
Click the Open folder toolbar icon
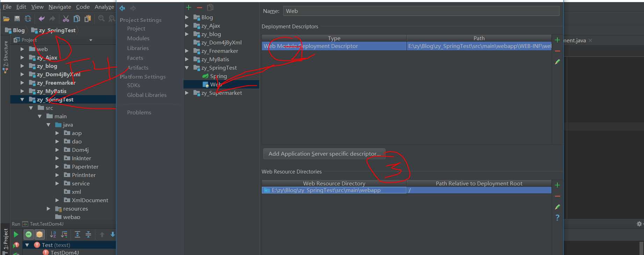point(6,19)
